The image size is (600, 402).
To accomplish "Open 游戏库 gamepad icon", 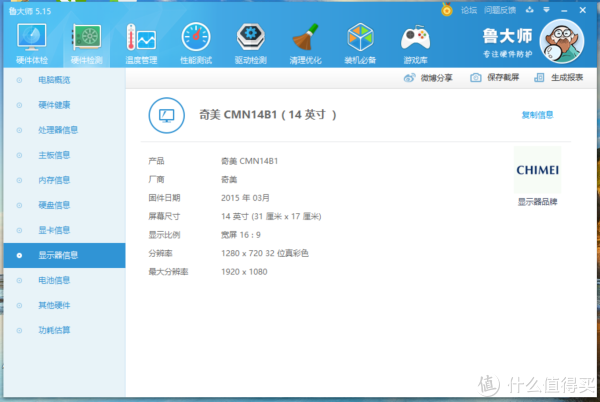I will [415, 37].
